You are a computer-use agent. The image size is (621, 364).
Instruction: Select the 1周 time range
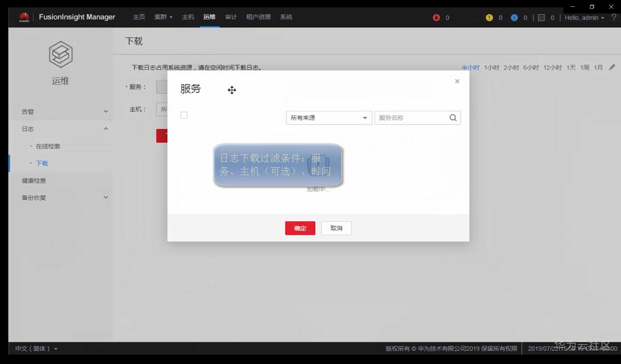pyautogui.click(x=585, y=67)
